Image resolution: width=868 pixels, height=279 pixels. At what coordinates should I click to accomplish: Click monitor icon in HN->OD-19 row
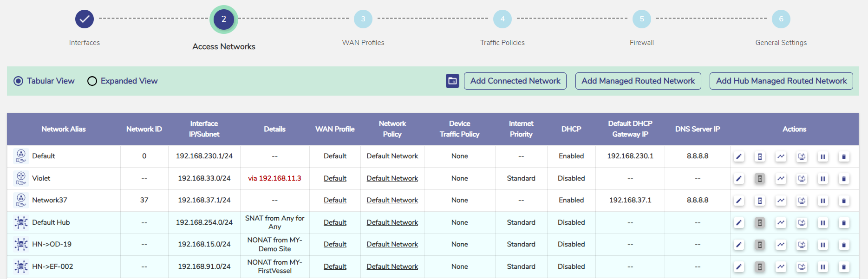tap(802, 245)
